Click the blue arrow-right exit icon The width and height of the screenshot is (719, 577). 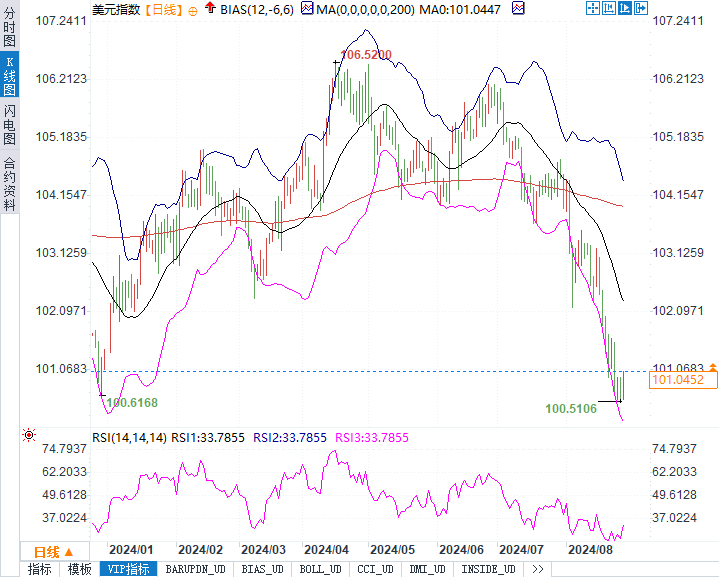point(641,8)
